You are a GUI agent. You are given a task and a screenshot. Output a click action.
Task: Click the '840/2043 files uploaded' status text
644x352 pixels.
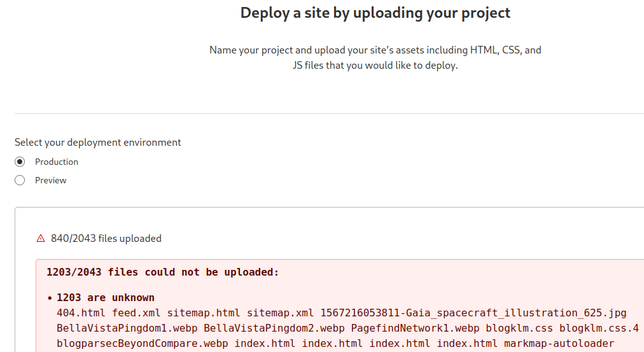click(x=106, y=239)
